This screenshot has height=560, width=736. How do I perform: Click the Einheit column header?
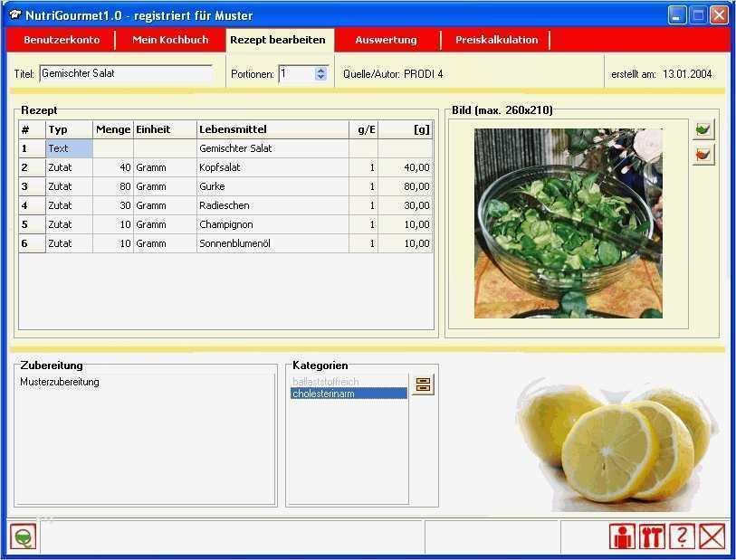[166, 129]
